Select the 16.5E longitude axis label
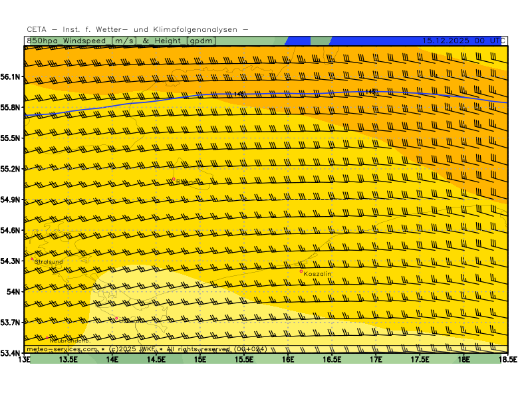 point(332,360)
